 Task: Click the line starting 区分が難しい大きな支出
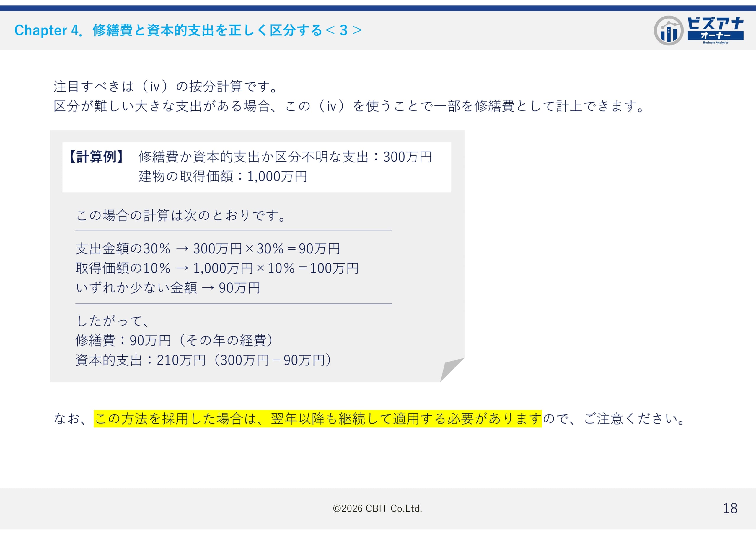pyautogui.click(x=349, y=106)
